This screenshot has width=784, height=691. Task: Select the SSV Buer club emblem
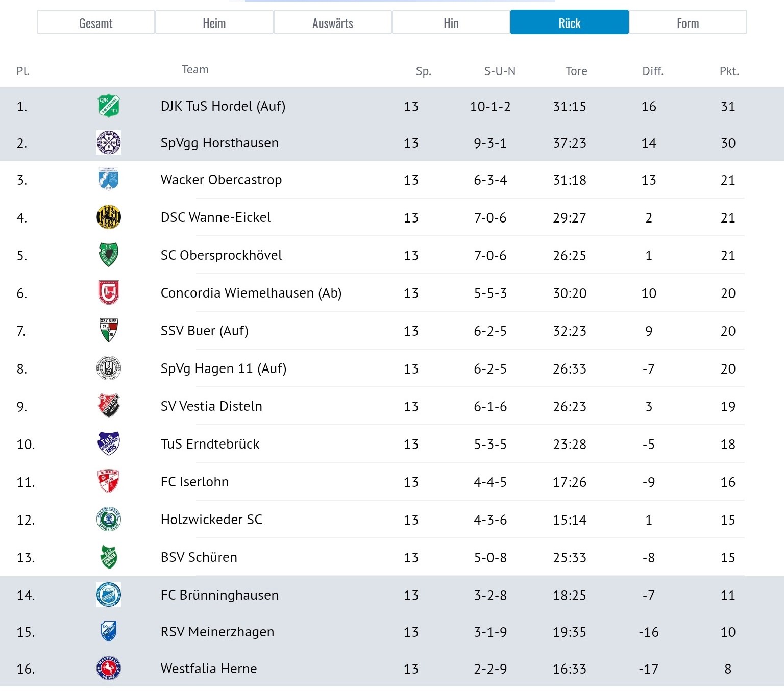(x=109, y=330)
